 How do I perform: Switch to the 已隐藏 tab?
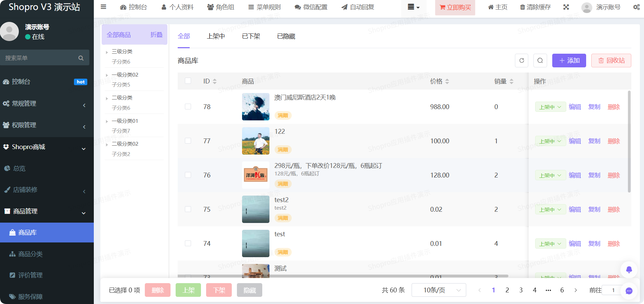tap(286, 36)
